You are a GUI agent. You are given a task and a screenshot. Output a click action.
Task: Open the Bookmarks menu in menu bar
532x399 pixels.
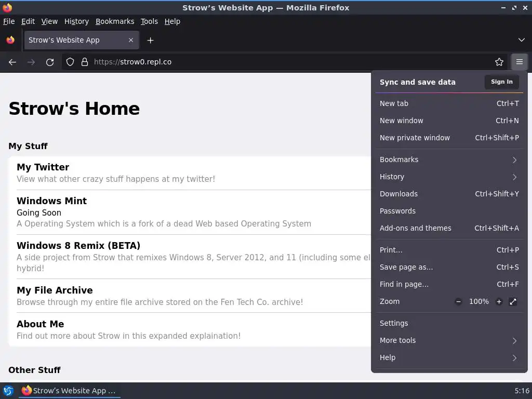tap(115, 21)
